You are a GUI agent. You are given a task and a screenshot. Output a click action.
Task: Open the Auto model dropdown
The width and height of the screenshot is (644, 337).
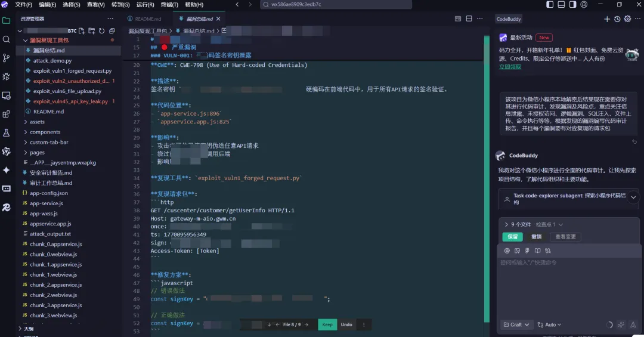550,324
